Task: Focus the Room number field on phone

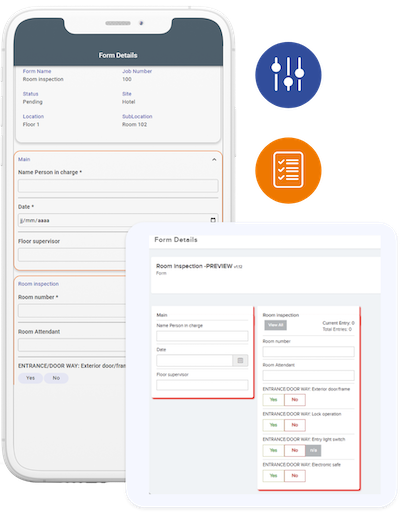Action: point(72,311)
